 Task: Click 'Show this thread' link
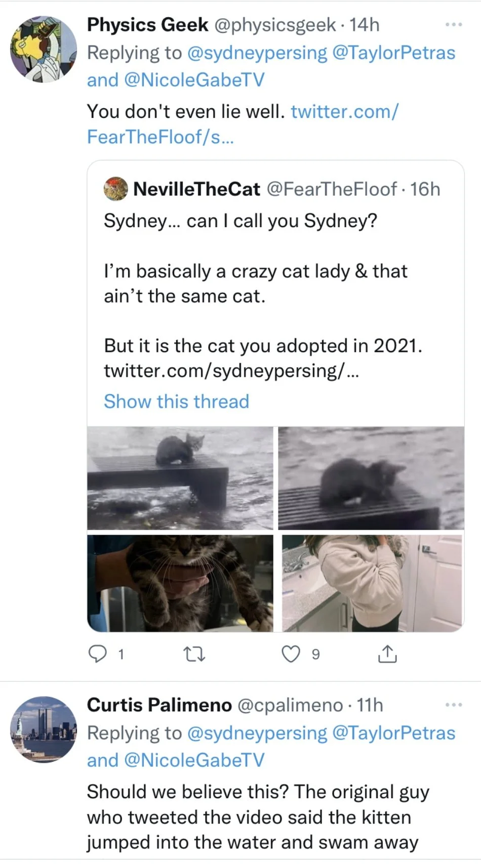(x=177, y=401)
